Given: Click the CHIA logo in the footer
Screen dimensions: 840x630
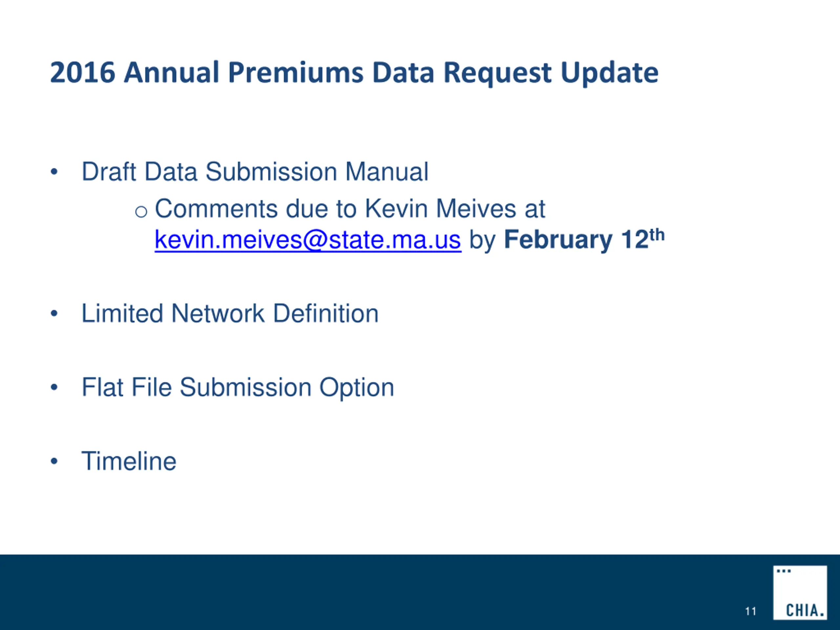Looking at the screenshot, I should 800,593.
